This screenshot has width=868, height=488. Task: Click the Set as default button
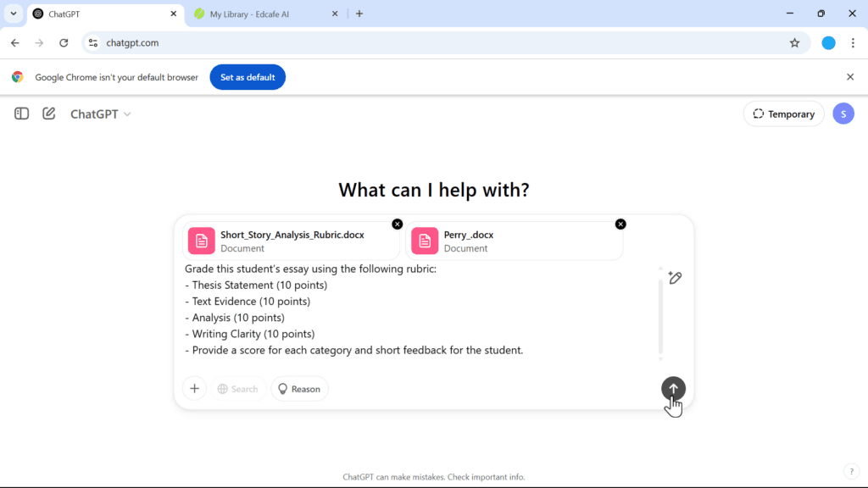click(x=248, y=77)
